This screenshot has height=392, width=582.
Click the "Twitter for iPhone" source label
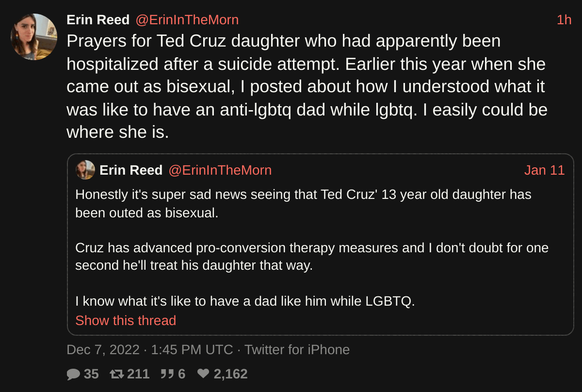pos(297,350)
